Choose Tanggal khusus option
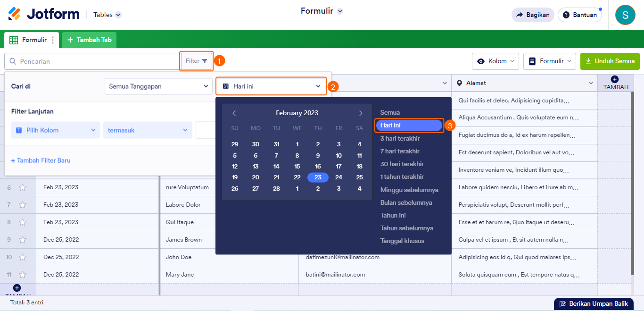 [x=402, y=241]
